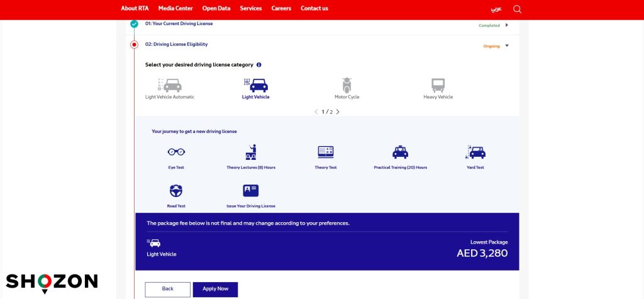This screenshot has height=299, width=644.
Task: Click the Ongoing status text
Action: pyautogui.click(x=492, y=46)
